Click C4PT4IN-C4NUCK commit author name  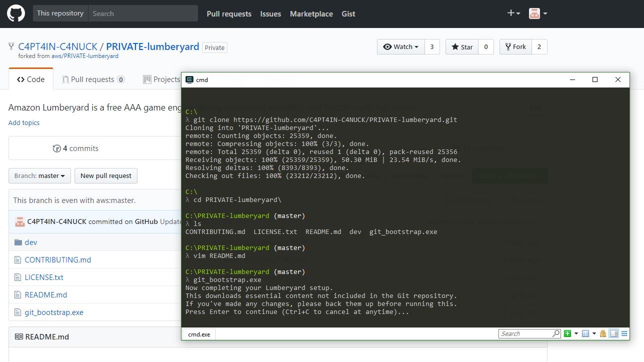[x=56, y=221]
